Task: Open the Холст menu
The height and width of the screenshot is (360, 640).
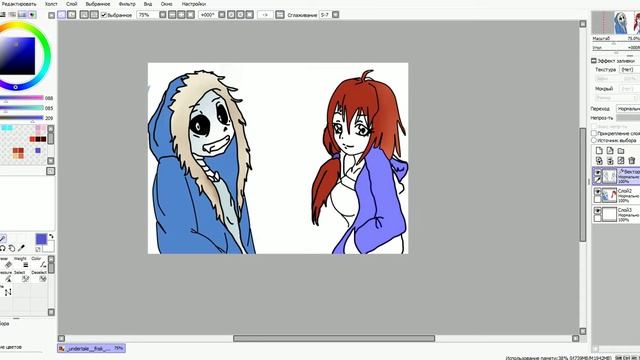Action: tap(51, 4)
